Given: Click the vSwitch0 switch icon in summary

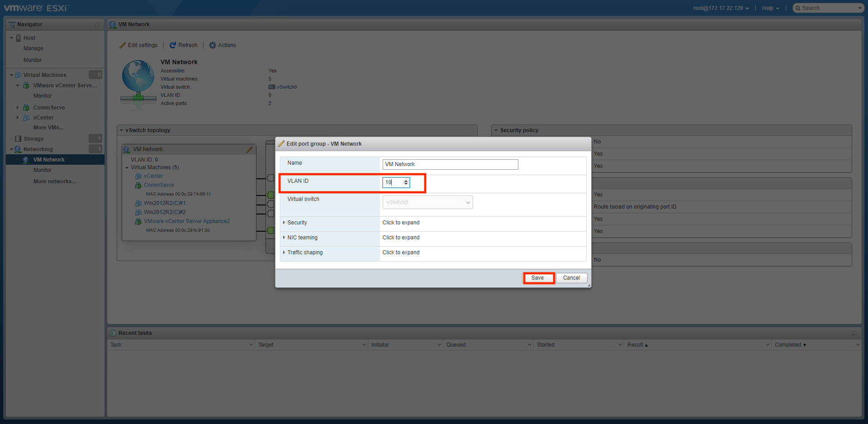Looking at the screenshot, I should pos(272,87).
